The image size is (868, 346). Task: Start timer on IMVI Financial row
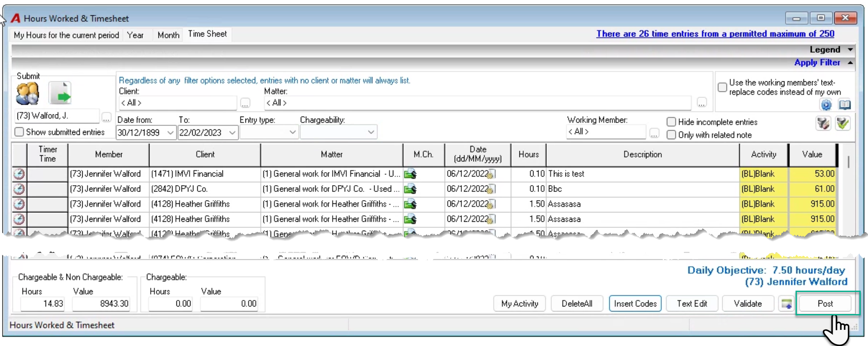coord(19,174)
